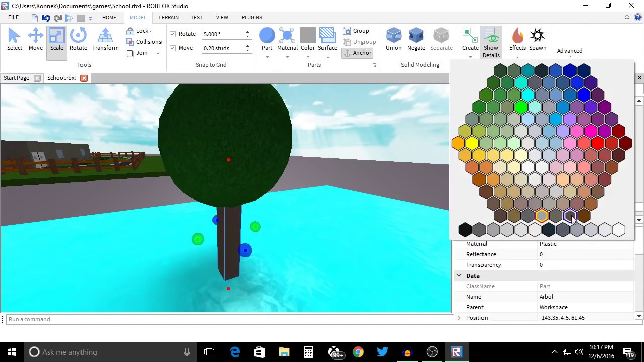Click the Spawn icon

pyautogui.click(x=537, y=40)
